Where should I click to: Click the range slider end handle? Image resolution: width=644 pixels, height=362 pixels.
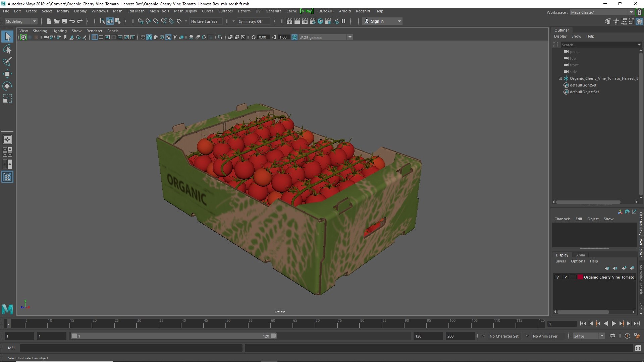pos(273,336)
